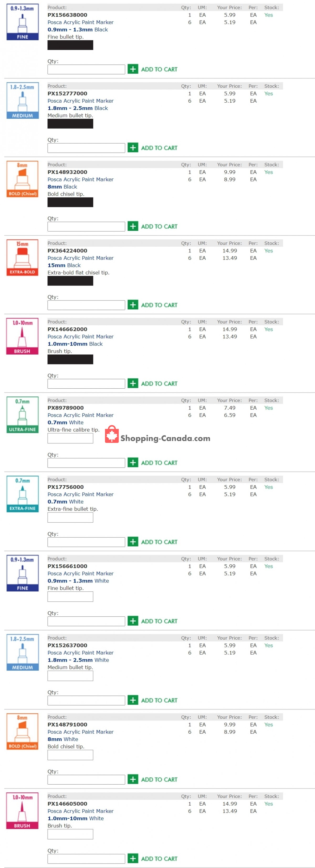
Task: Click the BRUSH tip icon beside PX146662000
Action: coord(22,336)
